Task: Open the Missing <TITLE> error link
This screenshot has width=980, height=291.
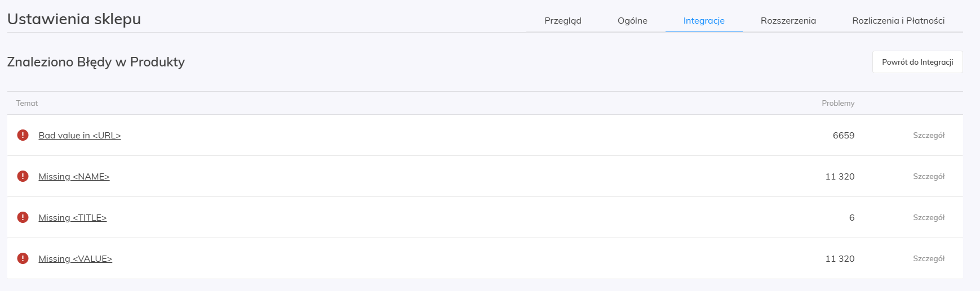Action: (72, 218)
